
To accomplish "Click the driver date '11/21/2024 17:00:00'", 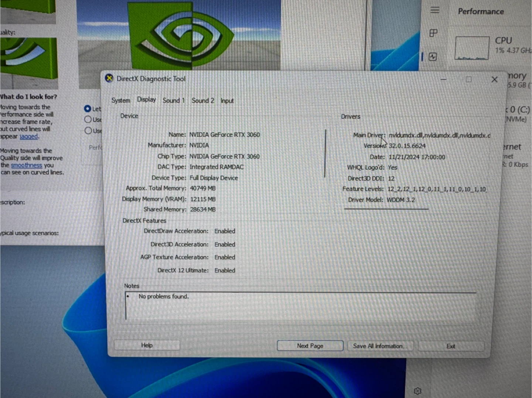I will point(417,157).
